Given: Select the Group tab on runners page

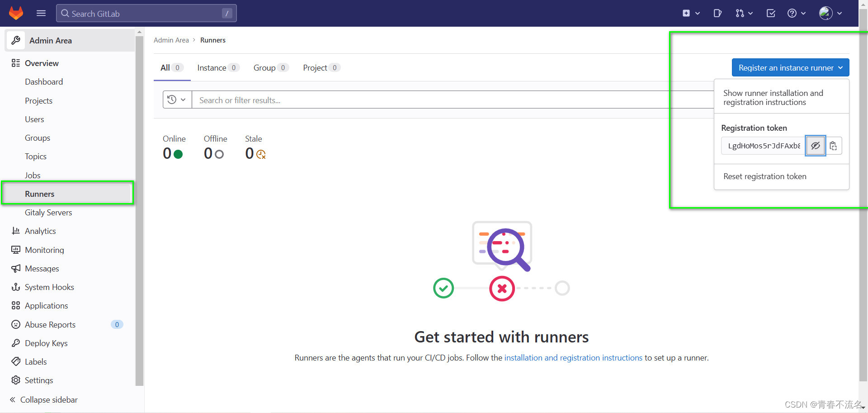Looking at the screenshot, I should [x=264, y=67].
